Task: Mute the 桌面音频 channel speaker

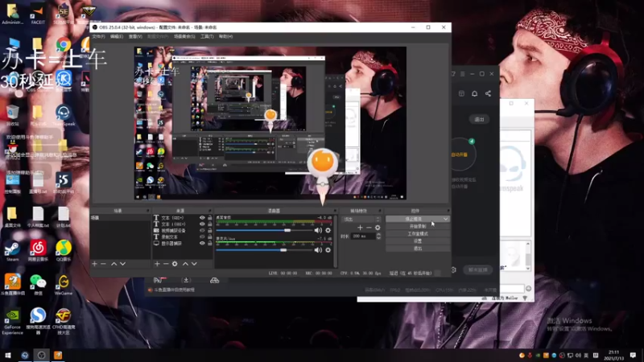Action: point(318,230)
